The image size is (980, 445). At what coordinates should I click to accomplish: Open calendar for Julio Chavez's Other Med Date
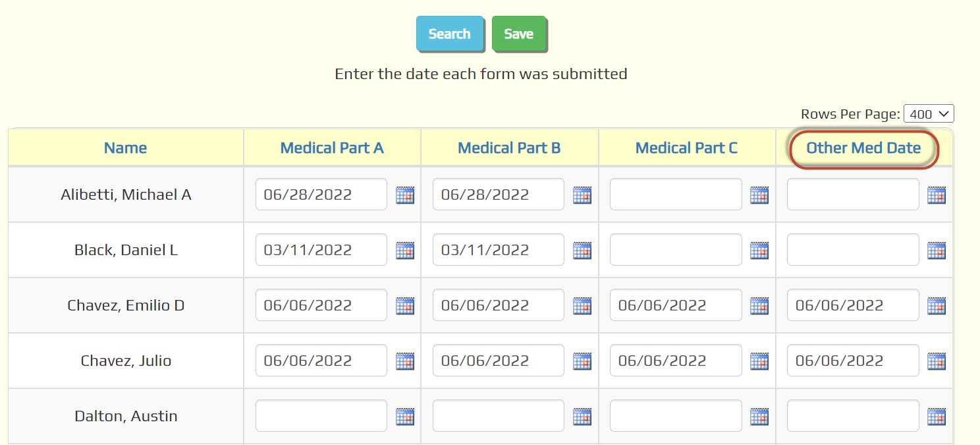point(937,361)
